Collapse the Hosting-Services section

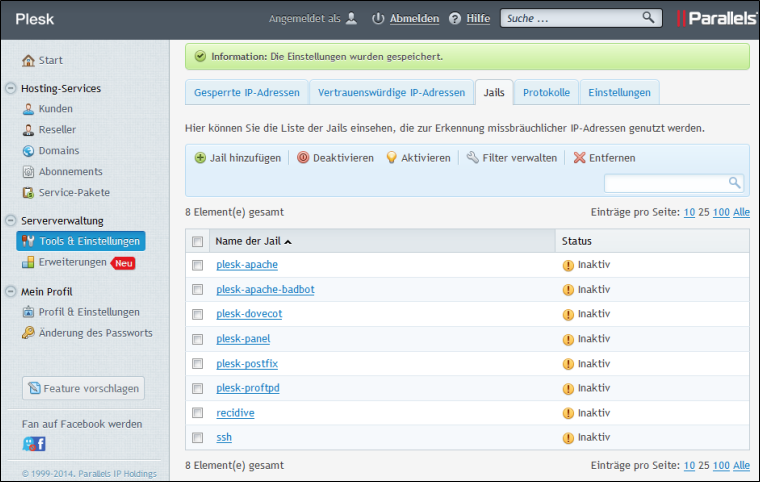tap(11, 88)
